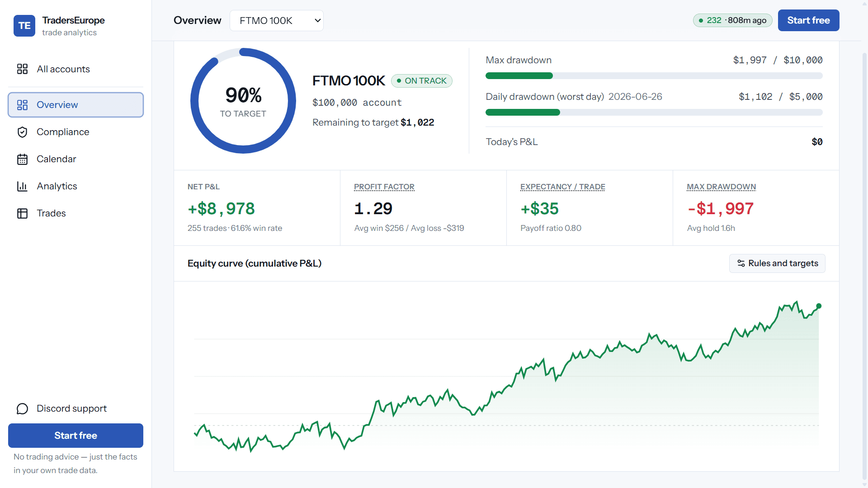
Task: Click the TE logo badge
Action: 24,26
